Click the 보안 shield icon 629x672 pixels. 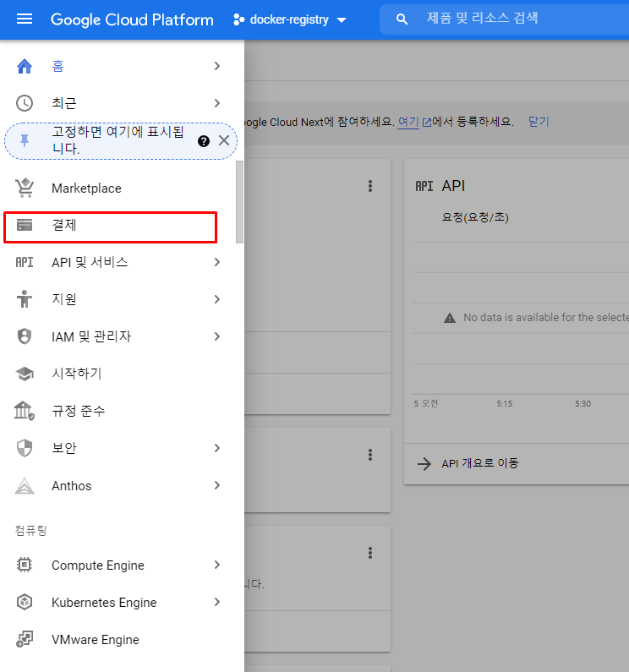(25, 448)
